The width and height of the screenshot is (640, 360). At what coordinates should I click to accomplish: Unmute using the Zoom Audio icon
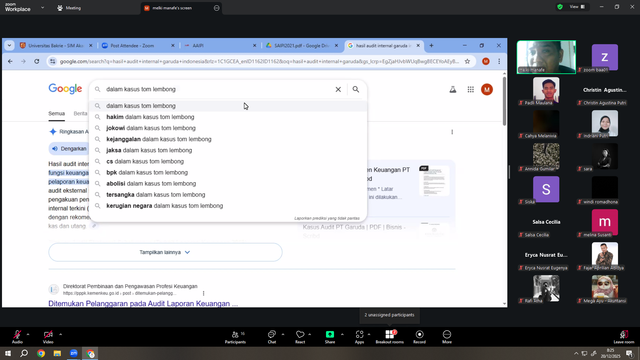click(17, 335)
